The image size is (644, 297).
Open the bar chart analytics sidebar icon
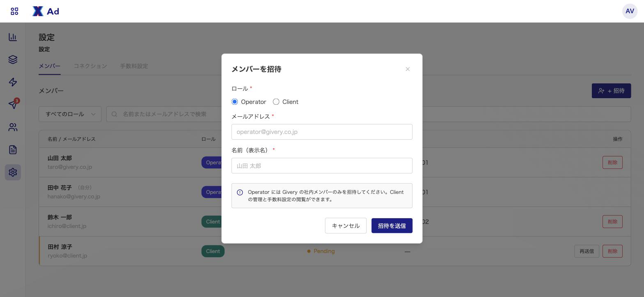click(13, 37)
